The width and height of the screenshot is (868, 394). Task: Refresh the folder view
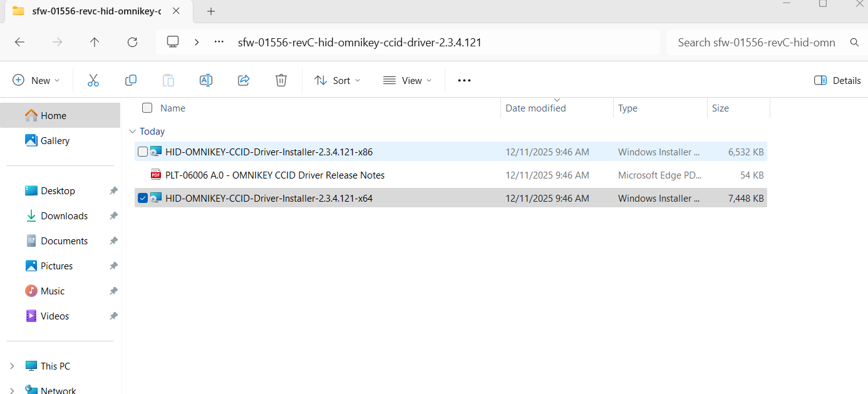[132, 42]
